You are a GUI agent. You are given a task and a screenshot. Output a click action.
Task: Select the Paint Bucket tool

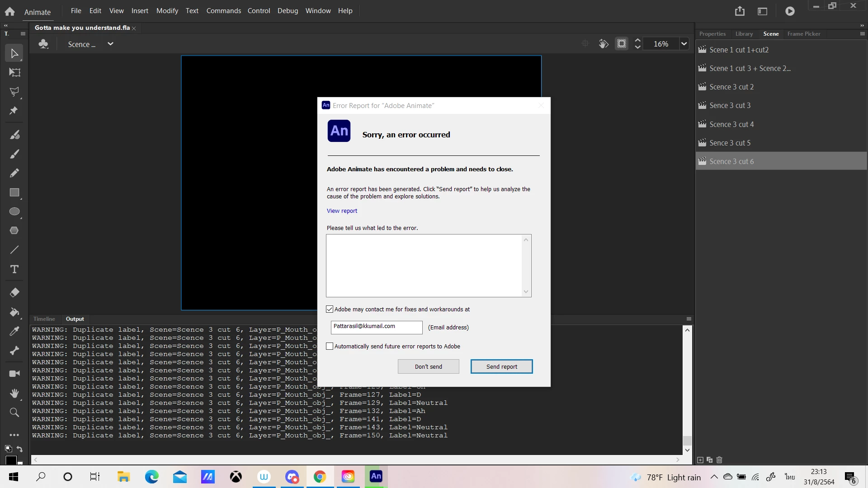click(14, 312)
